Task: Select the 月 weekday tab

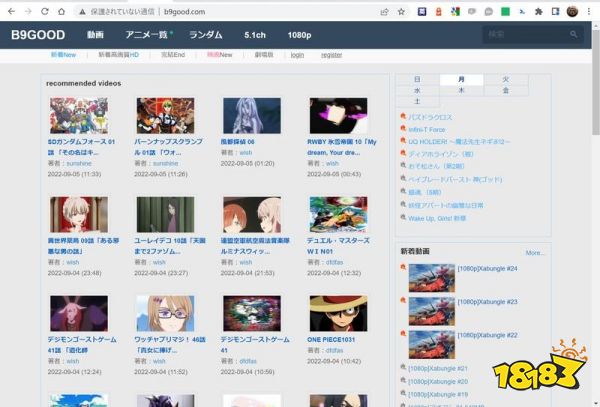Action: [461, 80]
